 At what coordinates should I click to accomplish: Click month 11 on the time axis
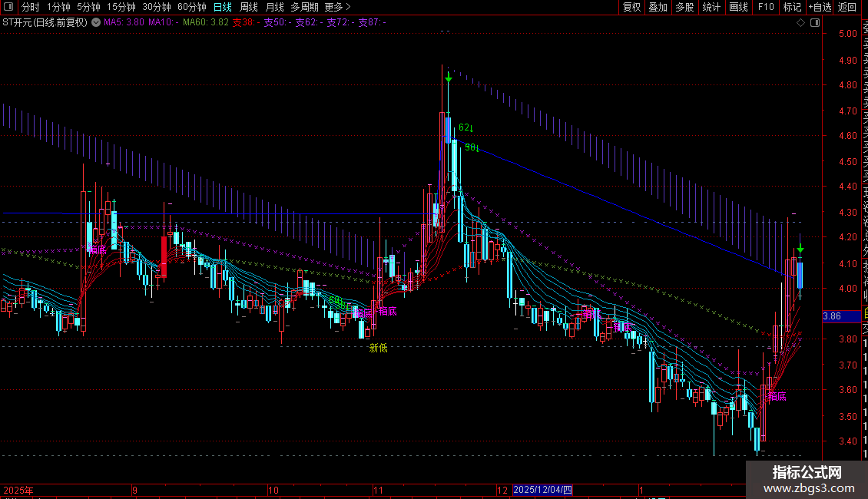pos(378,490)
